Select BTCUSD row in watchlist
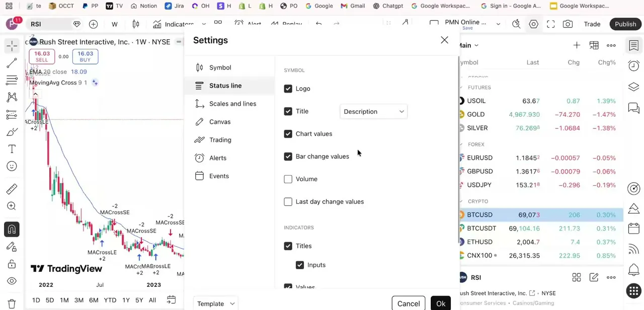The height and width of the screenshot is (310, 644). (x=541, y=215)
